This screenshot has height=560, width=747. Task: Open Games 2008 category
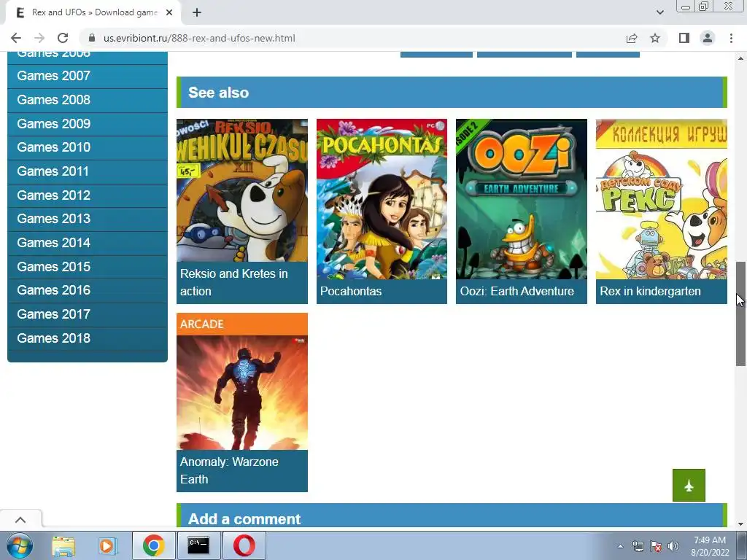click(x=88, y=100)
